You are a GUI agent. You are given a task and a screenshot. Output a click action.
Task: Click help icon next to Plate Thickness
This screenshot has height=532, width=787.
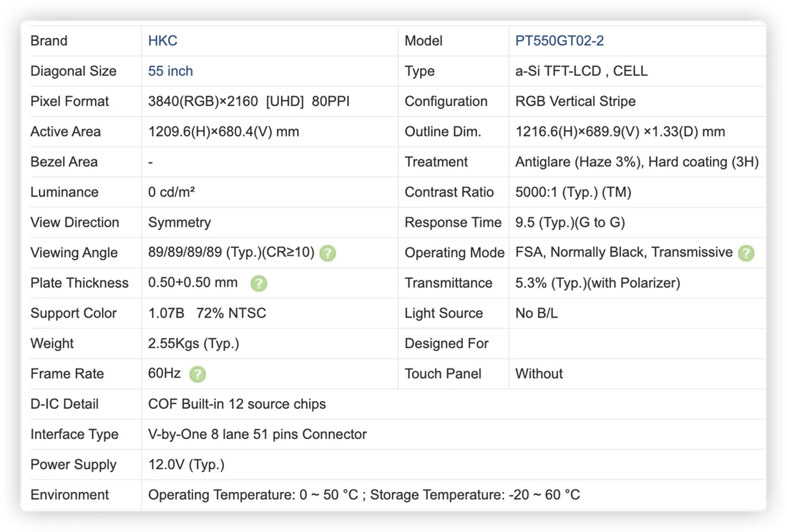point(258,284)
